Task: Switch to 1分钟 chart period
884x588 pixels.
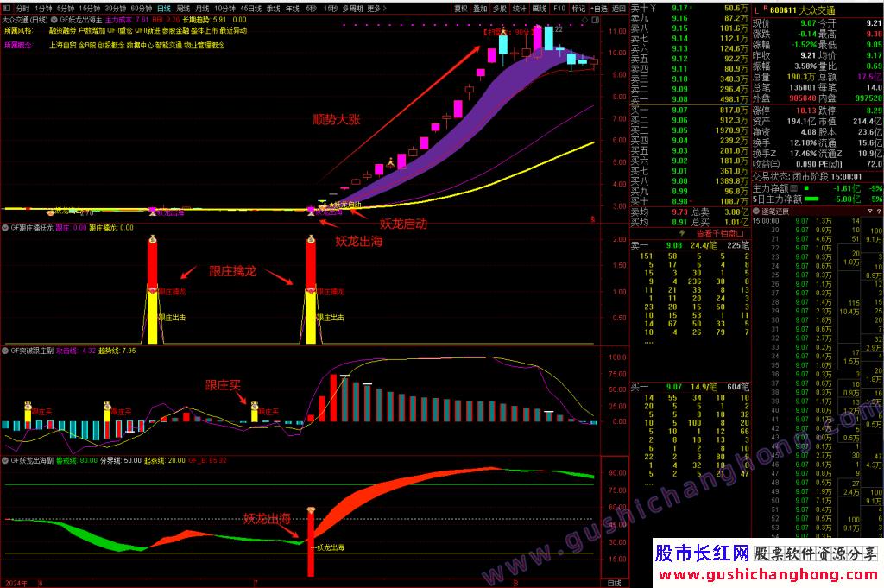Action: 43,9
